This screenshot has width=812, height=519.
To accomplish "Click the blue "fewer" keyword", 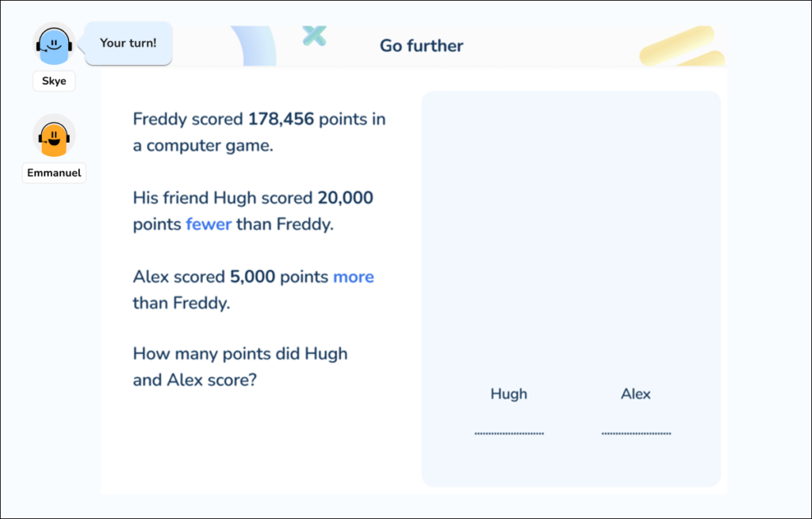I will (209, 224).
